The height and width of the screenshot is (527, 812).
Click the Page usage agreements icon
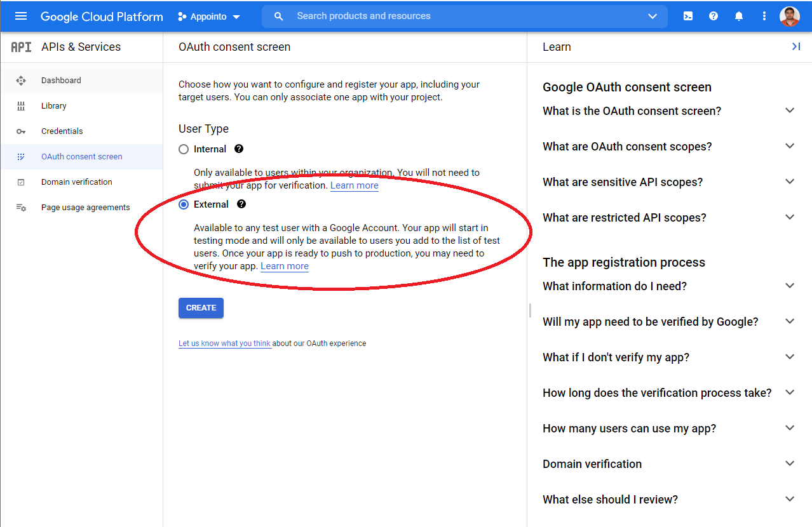21,208
